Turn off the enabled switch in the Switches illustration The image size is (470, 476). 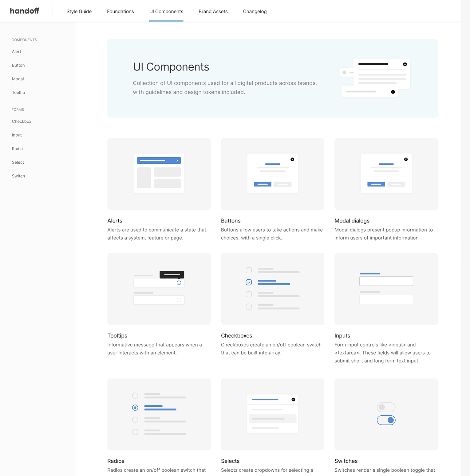386,420
